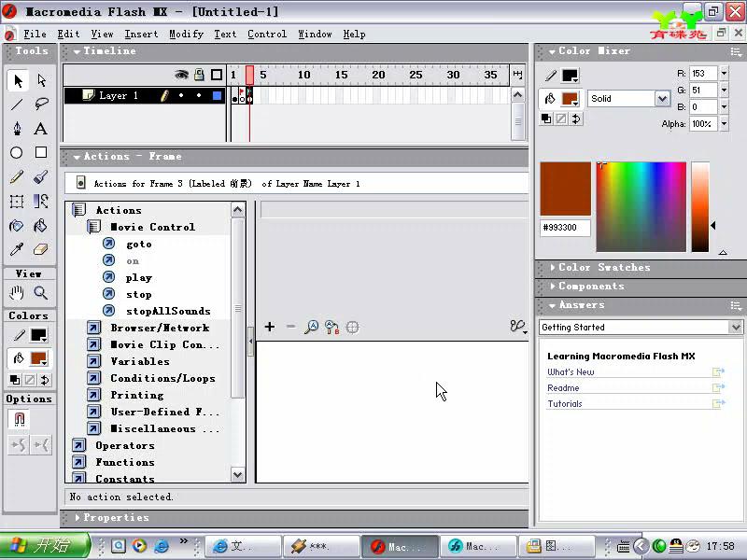This screenshot has width=747, height=560.
Task: Select the Free Transform tool
Action: point(17,202)
